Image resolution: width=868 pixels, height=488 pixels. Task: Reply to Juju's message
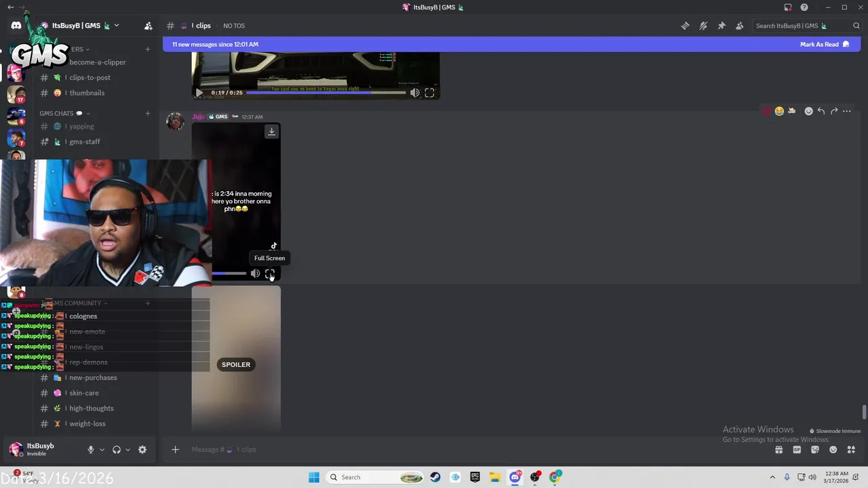(821, 111)
